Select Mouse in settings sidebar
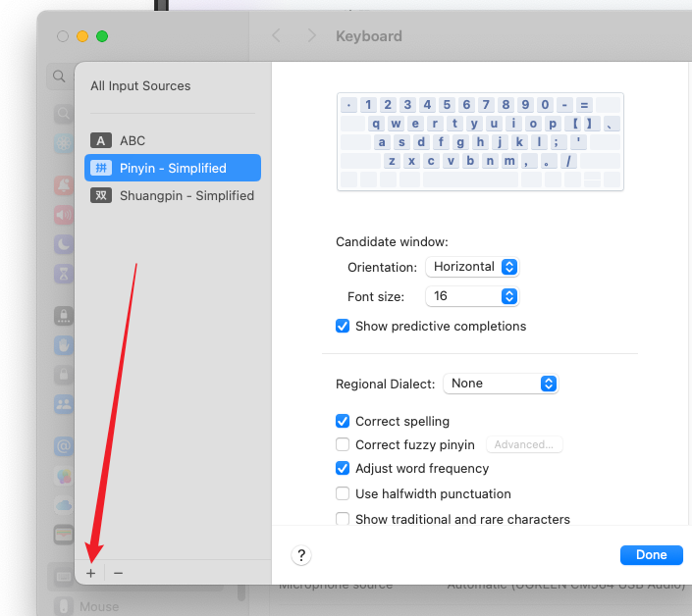This screenshot has height=616, width=692. click(98, 607)
